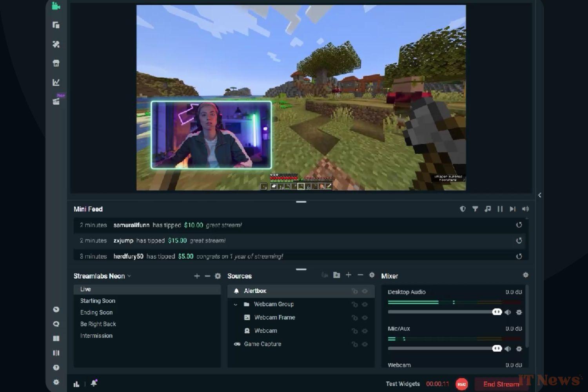Click the End Stream button
Image resolution: width=588 pixels, height=392 pixels.
(x=501, y=384)
